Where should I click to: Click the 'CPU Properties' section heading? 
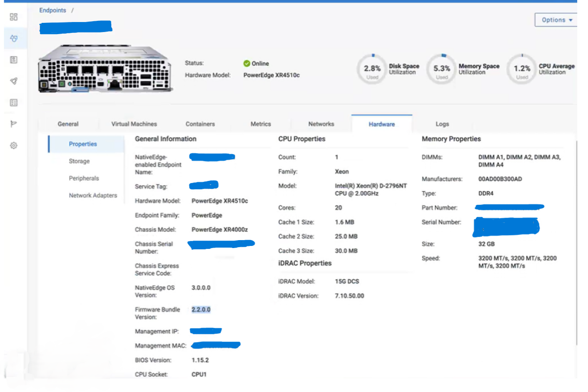coord(302,139)
